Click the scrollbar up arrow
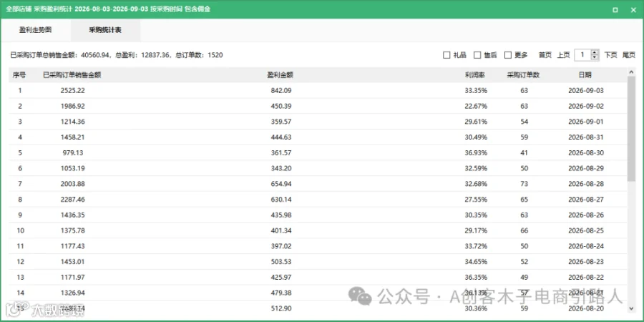644x322 pixels. coord(632,72)
